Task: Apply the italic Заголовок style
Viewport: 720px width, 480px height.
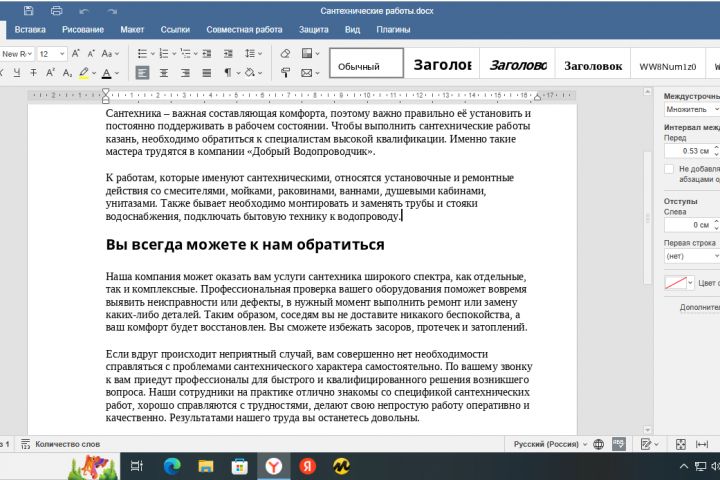Action: [518, 63]
